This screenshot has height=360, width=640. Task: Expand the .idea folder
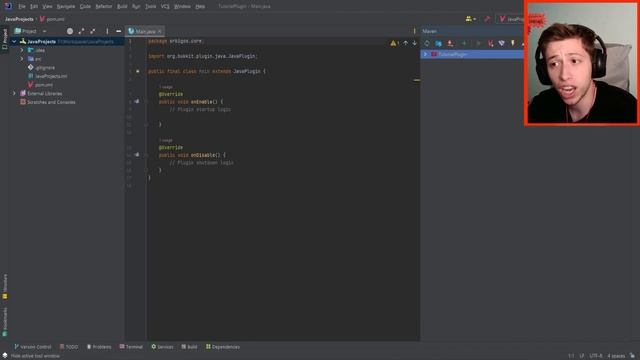coord(22,50)
